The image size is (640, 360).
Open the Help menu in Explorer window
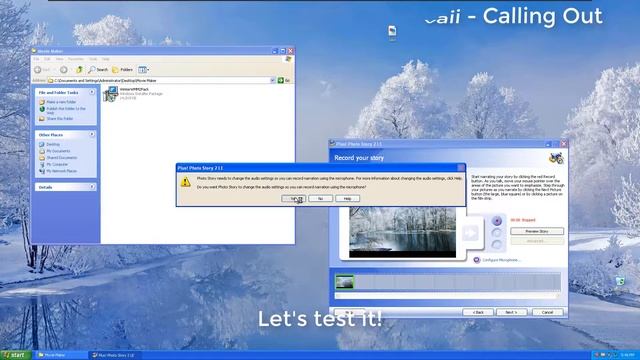[x=106, y=59]
